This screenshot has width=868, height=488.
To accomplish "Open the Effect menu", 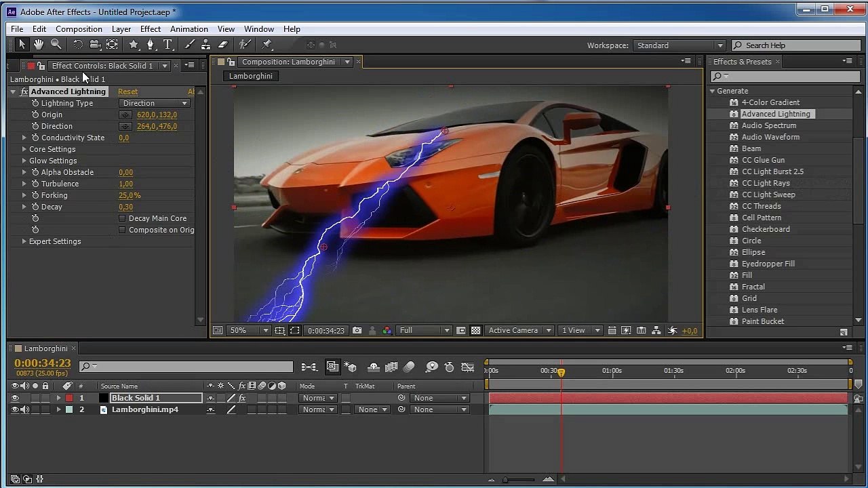I will (x=151, y=29).
